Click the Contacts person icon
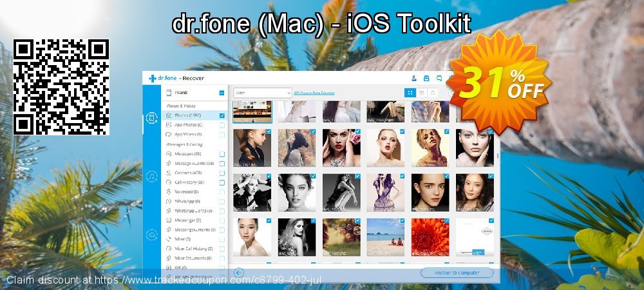This screenshot has width=644, height=290. [168, 173]
